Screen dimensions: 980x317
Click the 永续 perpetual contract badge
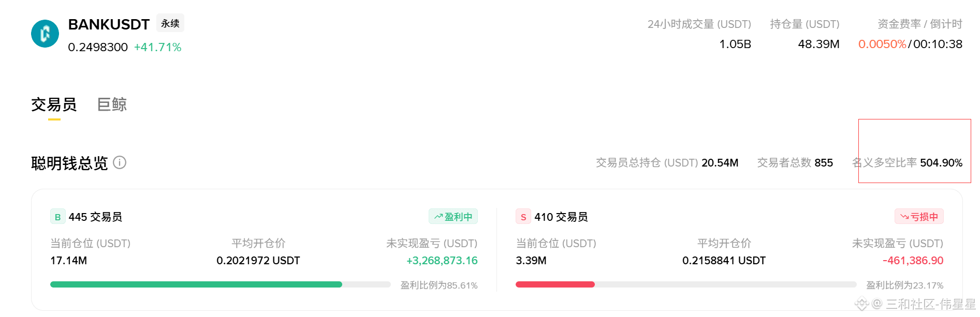pos(170,23)
